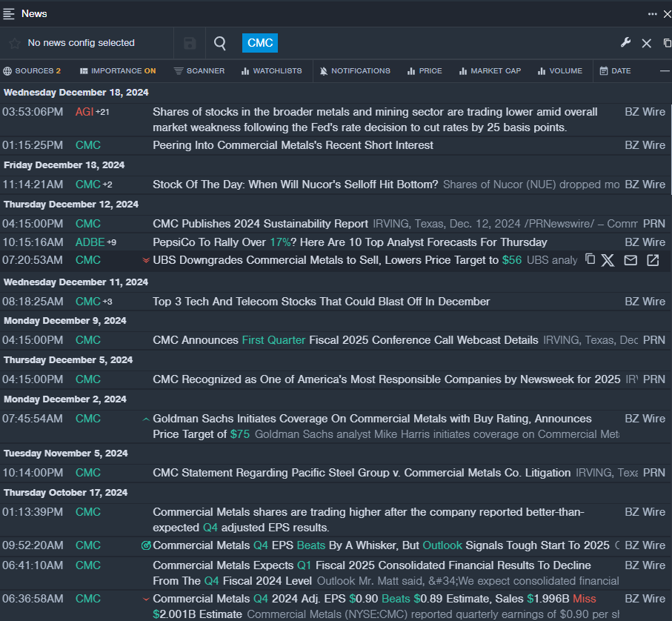
Task: Open the Market Cap filter
Action: [489, 71]
